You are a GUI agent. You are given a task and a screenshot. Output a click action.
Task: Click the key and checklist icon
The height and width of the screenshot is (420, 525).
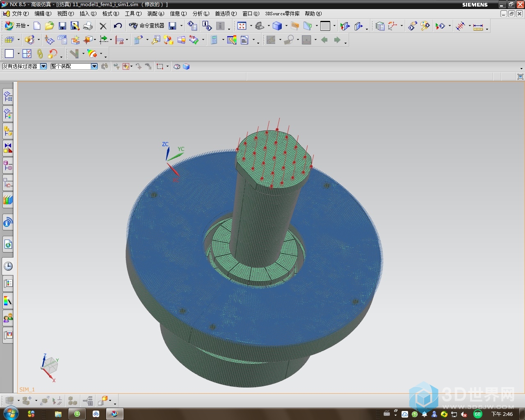(156, 40)
